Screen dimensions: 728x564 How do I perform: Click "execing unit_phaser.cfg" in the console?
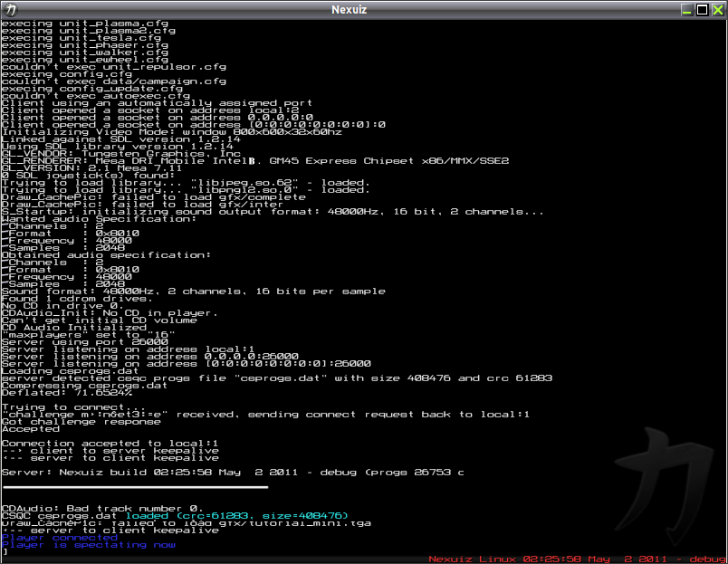pos(85,45)
